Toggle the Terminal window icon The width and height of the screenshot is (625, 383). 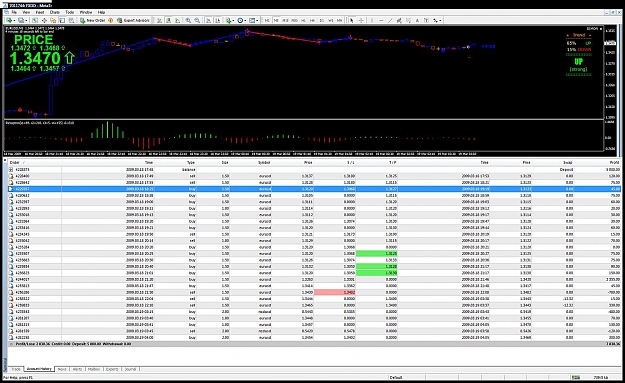coord(62,20)
